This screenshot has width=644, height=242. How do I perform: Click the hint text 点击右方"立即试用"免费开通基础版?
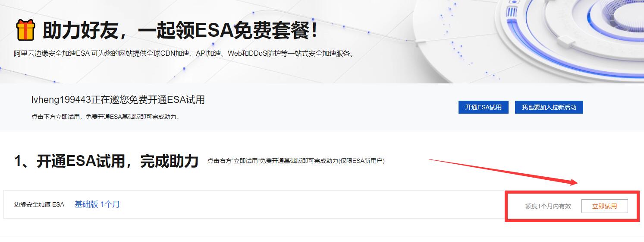(x=296, y=161)
